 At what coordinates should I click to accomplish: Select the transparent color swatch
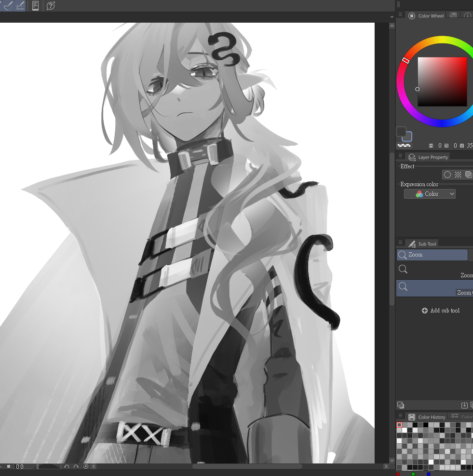point(404,145)
